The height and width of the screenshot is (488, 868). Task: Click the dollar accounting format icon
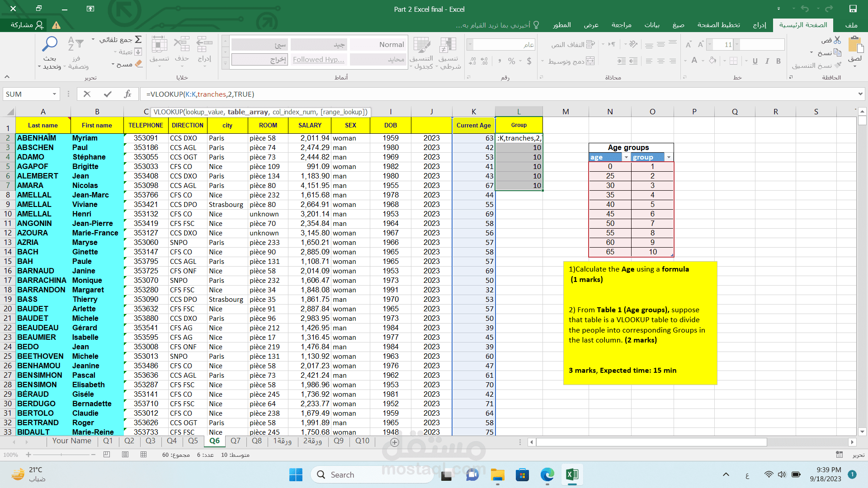pyautogui.click(x=529, y=61)
